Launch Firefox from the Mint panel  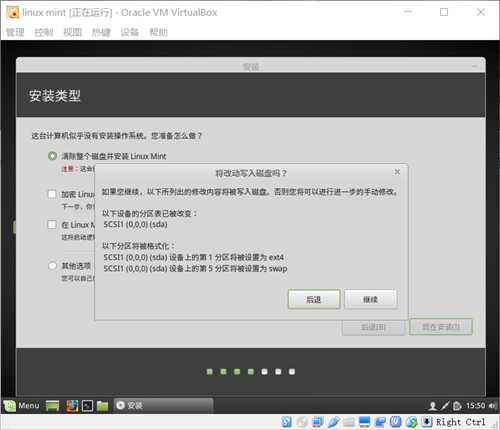coord(72,406)
